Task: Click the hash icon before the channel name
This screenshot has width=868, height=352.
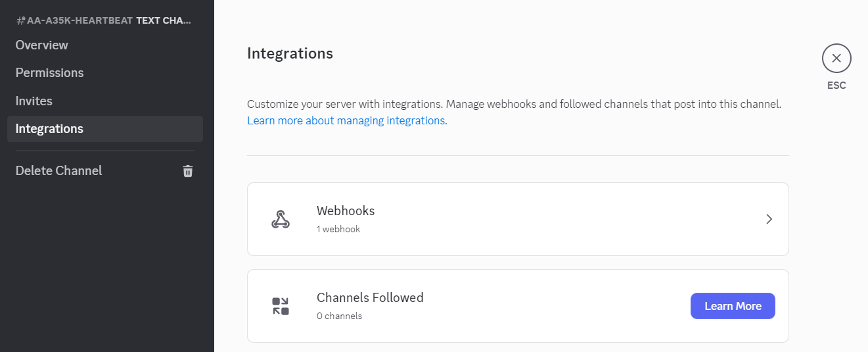Action: pyautogui.click(x=20, y=20)
